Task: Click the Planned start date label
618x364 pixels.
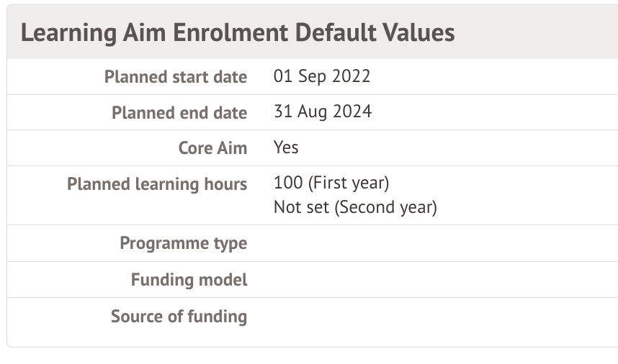Action: click(x=175, y=77)
